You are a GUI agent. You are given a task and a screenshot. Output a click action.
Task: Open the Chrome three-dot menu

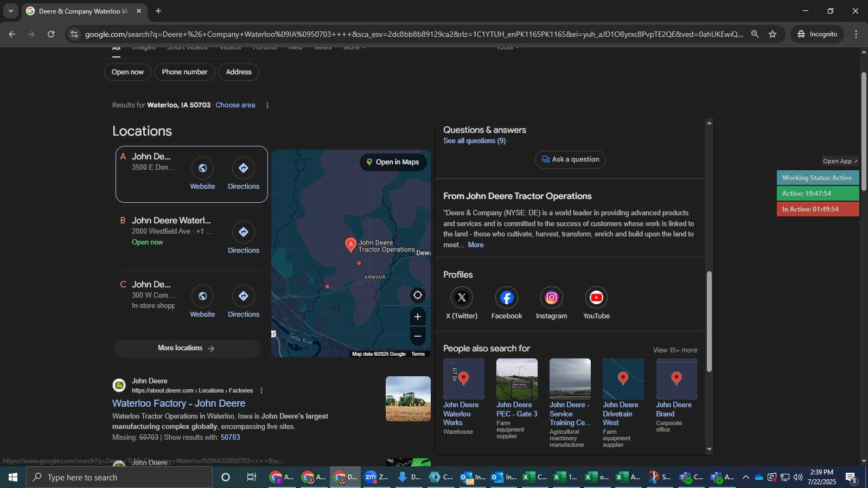[856, 34]
